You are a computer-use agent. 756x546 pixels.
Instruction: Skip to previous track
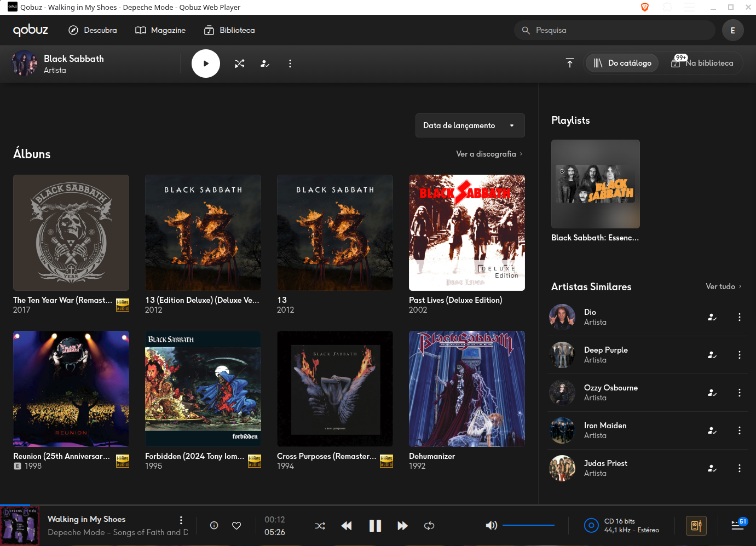[x=347, y=526]
